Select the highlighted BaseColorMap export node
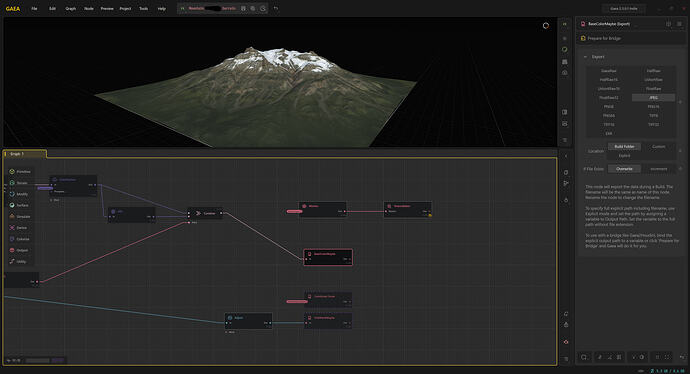The height and width of the screenshot is (374, 690). click(x=328, y=257)
